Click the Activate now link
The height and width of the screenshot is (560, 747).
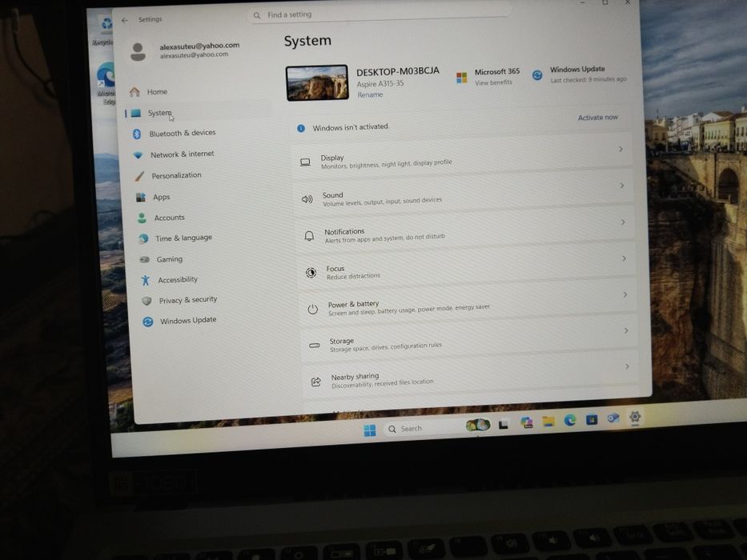[x=597, y=117]
